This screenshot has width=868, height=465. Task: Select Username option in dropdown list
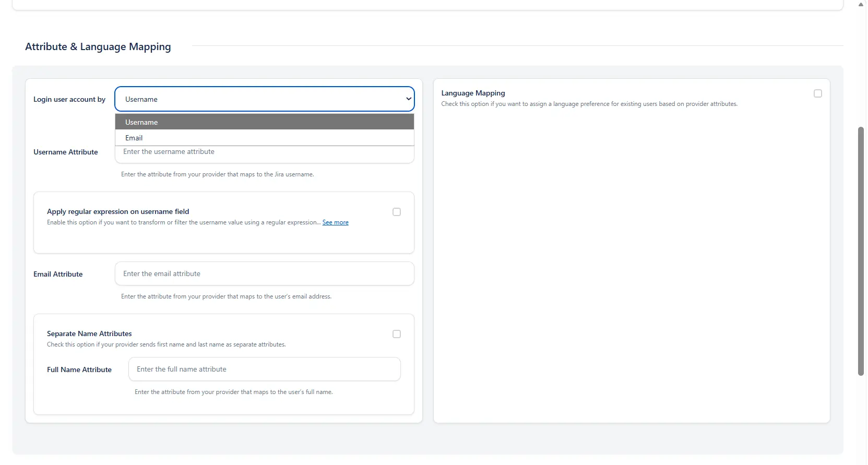click(x=264, y=122)
